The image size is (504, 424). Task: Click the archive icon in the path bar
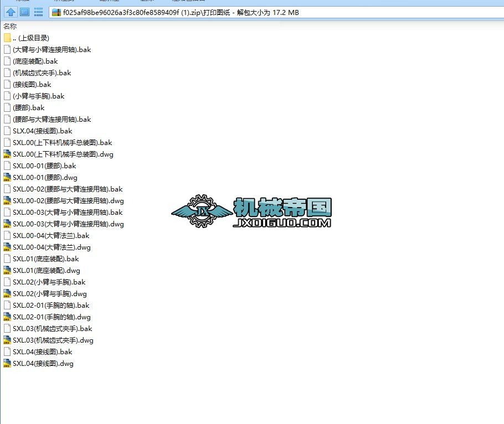click(x=56, y=13)
